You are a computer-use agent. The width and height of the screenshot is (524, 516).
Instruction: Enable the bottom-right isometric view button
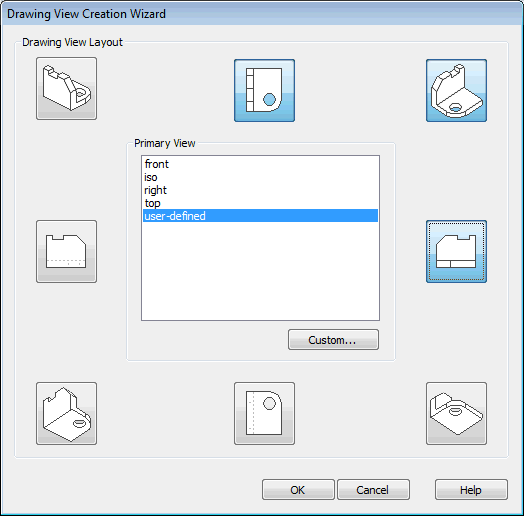[x=456, y=413]
